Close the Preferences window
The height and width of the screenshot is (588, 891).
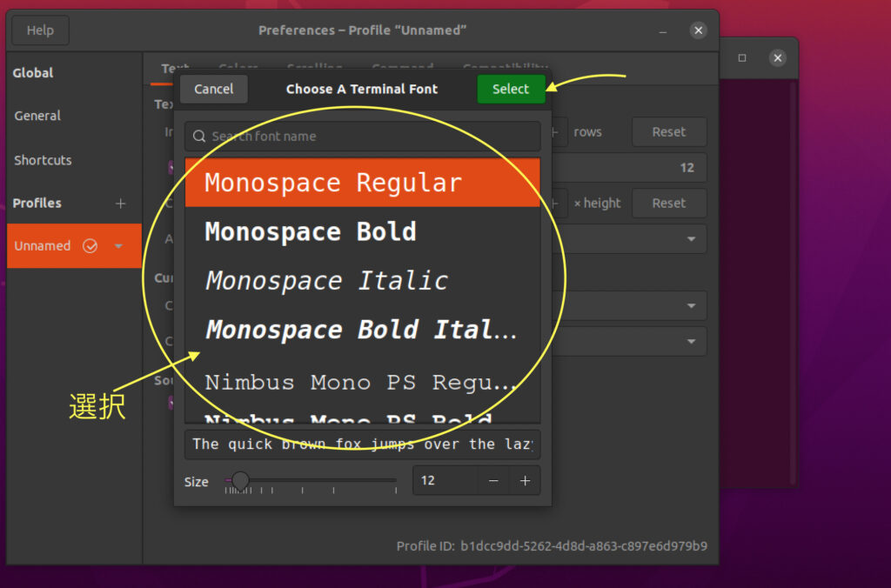(698, 30)
